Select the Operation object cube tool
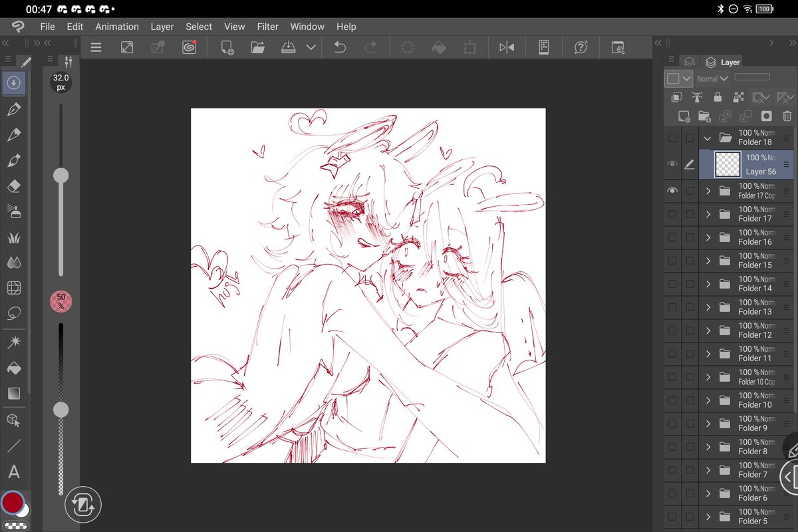Viewport: 798px width, 532px height. 13,420
